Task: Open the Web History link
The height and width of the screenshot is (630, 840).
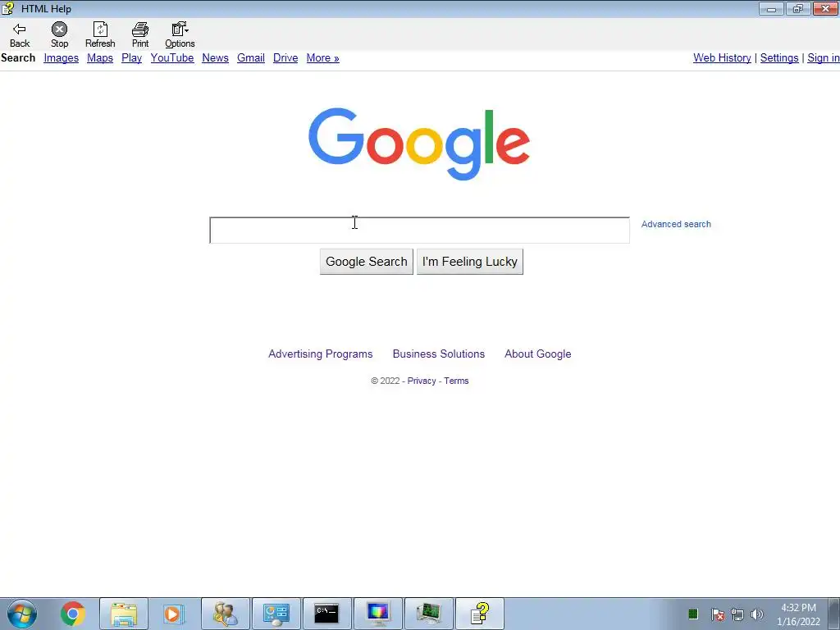Action: pyautogui.click(x=722, y=58)
